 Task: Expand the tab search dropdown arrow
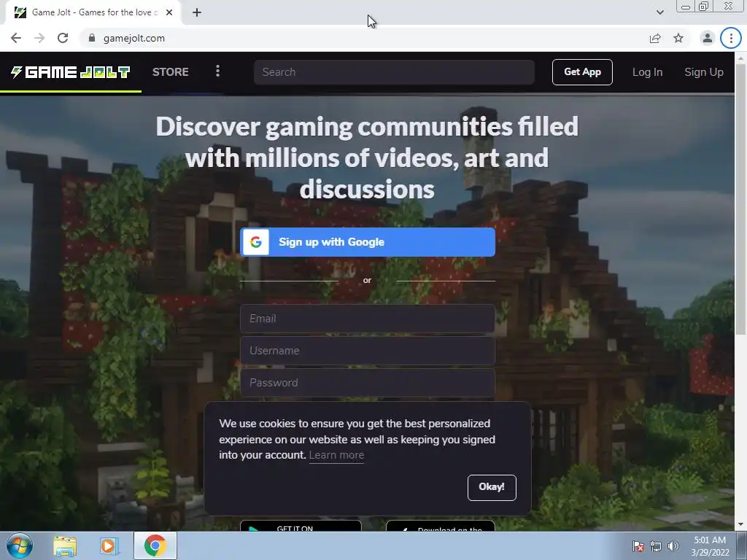tap(659, 12)
